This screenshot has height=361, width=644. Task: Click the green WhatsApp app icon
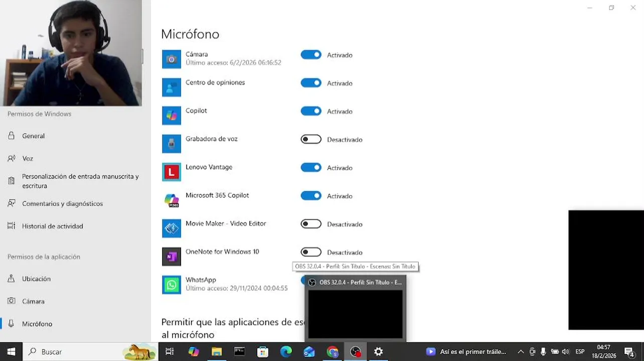(x=172, y=285)
